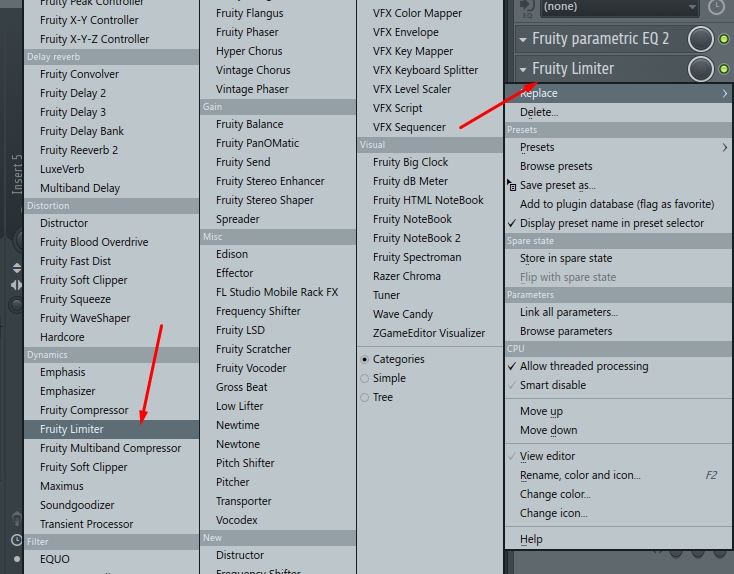Select Fruity Multiband Compressor
The width and height of the screenshot is (734, 574).
click(x=111, y=449)
